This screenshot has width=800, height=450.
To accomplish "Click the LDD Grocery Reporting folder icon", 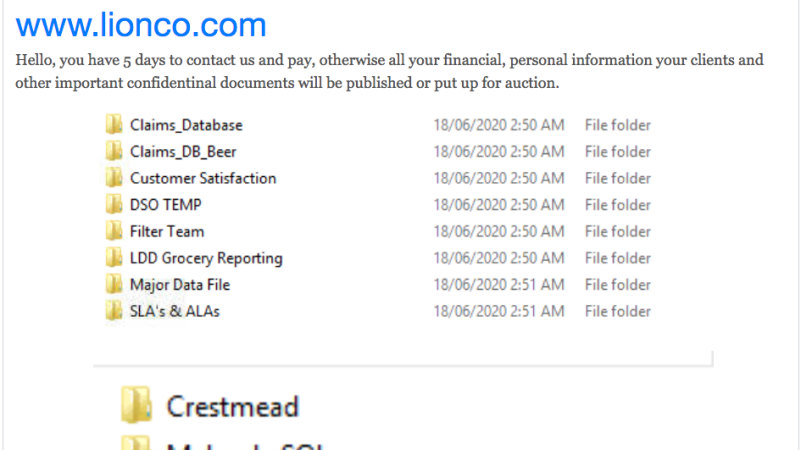I will pos(113,258).
